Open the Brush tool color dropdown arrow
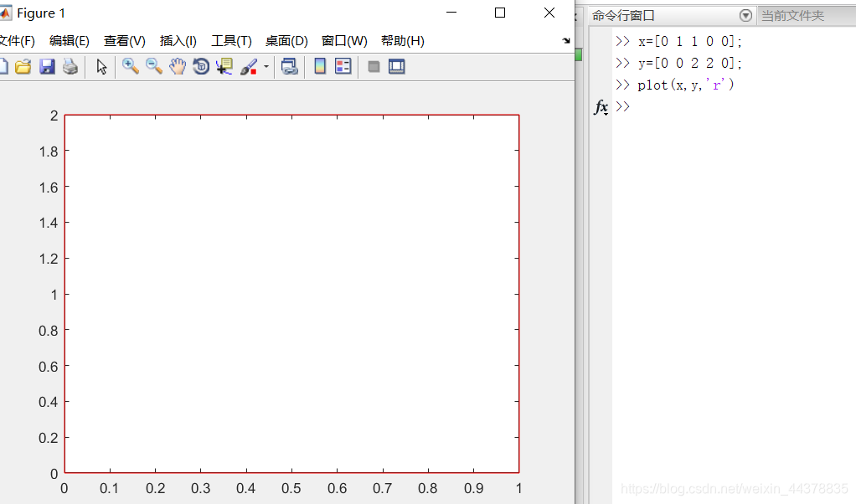856x504 pixels. click(x=266, y=66)
